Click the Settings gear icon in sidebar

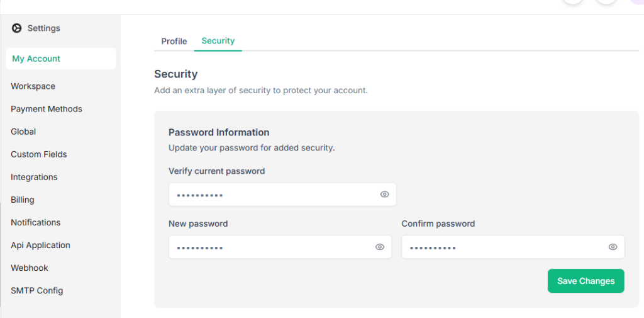pos(17,28)
